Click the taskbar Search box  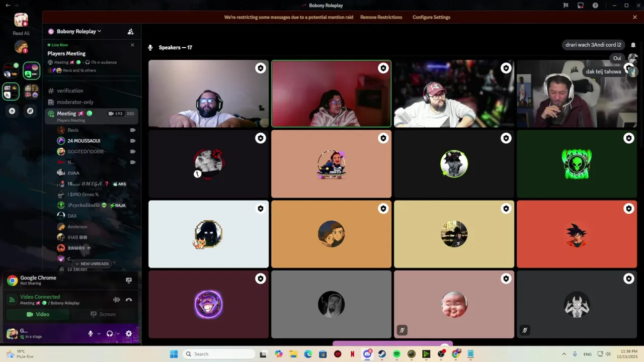coord(218,354)
